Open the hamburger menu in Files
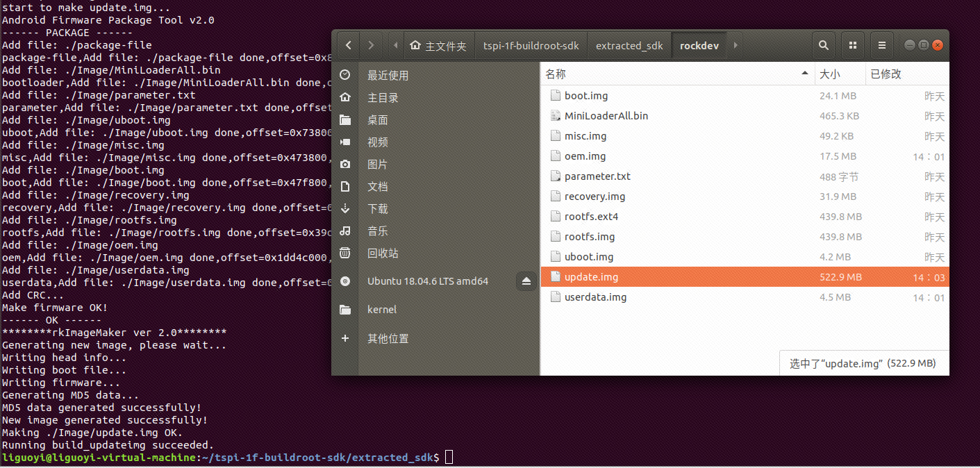 coord(881,46)
